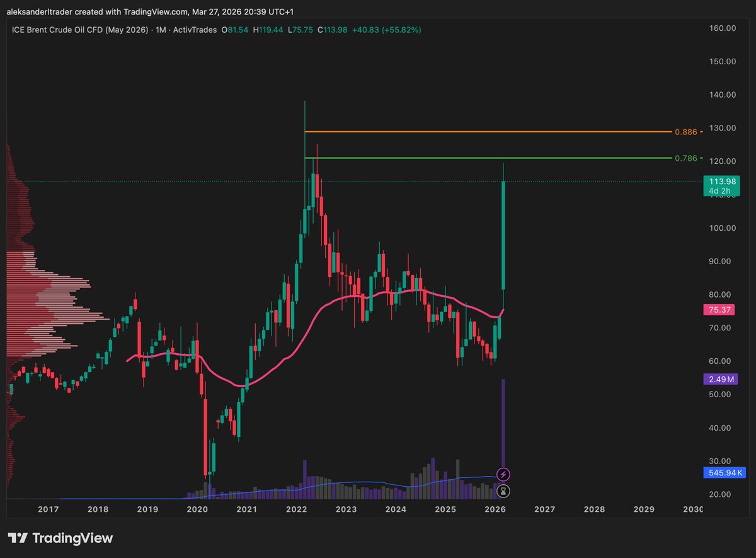
Task: Click the 100.00 price scale label
Action: tap(721, 228)
